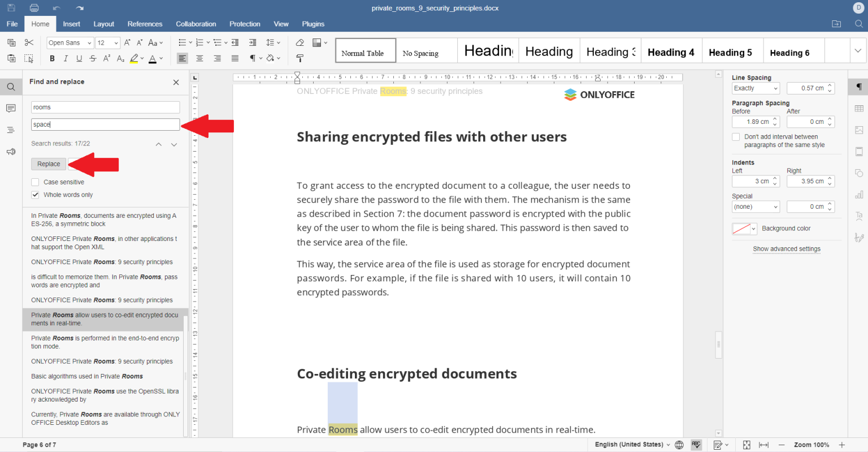Open the Special indent dropdown
Screen dimensions: 868x452
(x=756, y=206)
